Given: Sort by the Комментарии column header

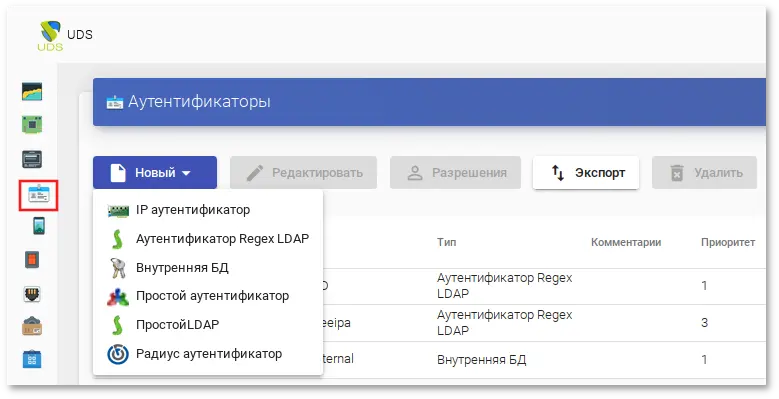Looking at the screenshot, I should tap(626, 242).
